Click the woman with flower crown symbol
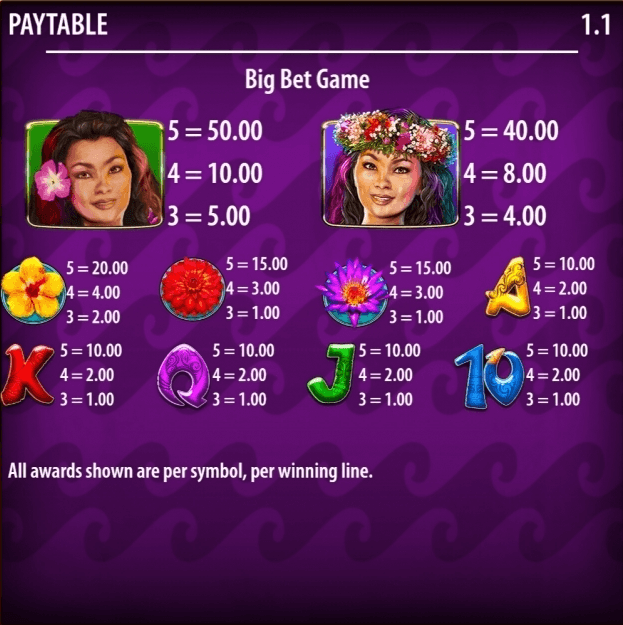The width and height of the screenshot is (623, 625). [x=391, y=169]
